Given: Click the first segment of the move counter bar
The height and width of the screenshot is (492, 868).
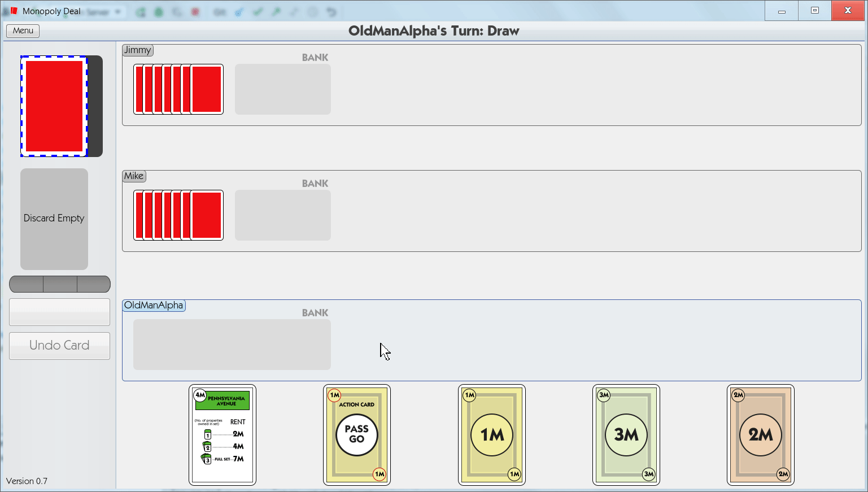Looking at the screenshot, I should [26, 284].
